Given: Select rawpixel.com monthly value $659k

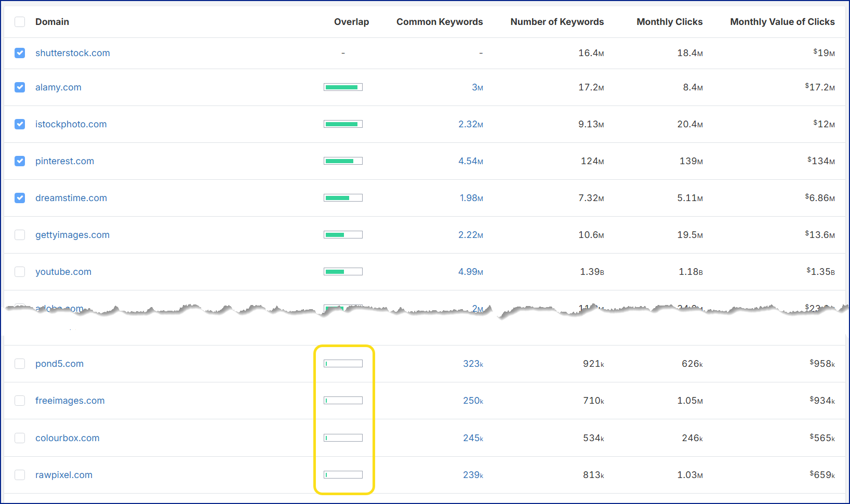Looking at the screenshot, I should [822, 474].
